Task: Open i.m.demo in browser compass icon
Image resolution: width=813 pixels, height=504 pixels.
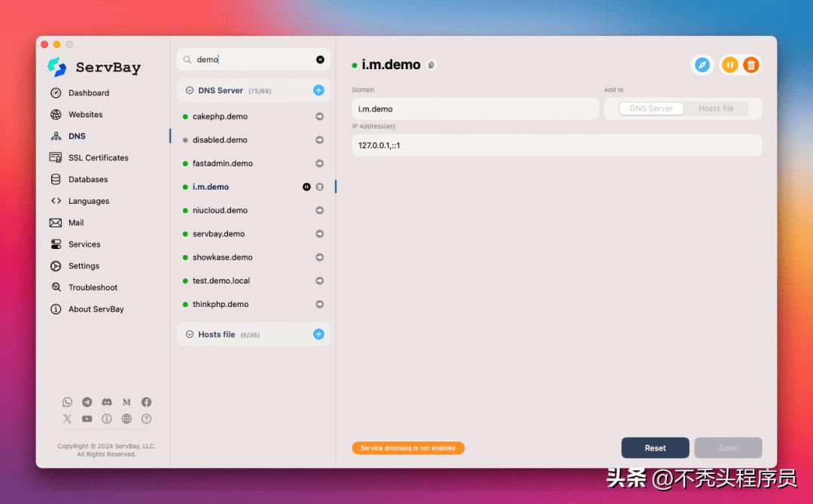Action: pos(702,65)
